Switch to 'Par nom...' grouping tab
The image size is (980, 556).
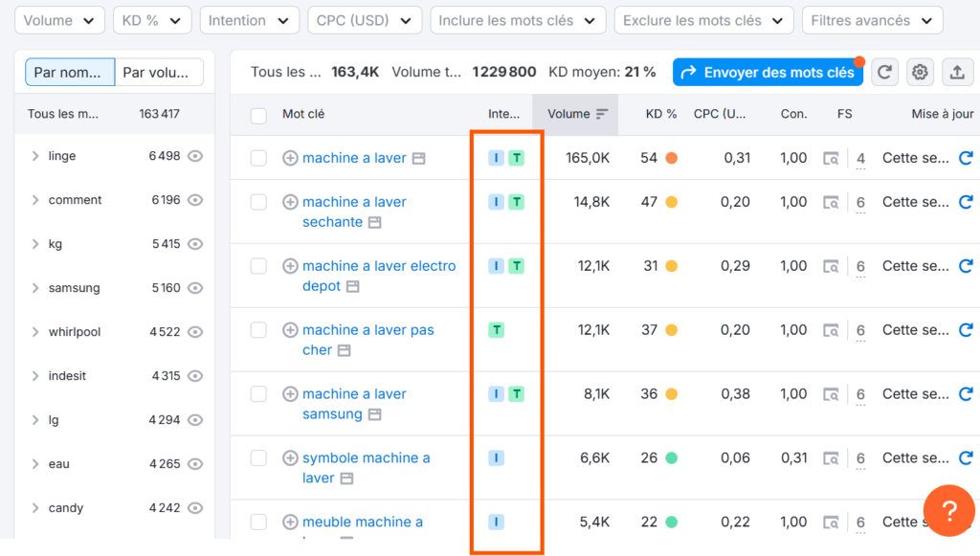coord(70,73)
